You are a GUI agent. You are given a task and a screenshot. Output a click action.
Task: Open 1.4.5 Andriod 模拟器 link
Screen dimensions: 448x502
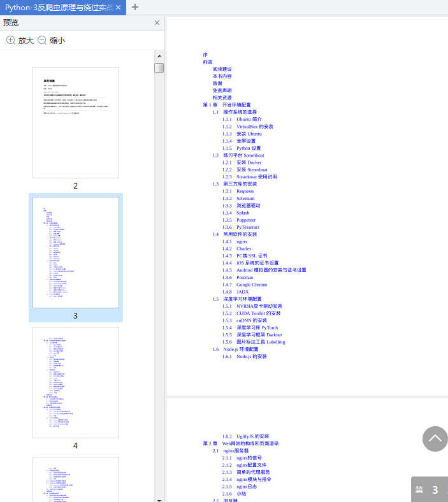point(264,270)
